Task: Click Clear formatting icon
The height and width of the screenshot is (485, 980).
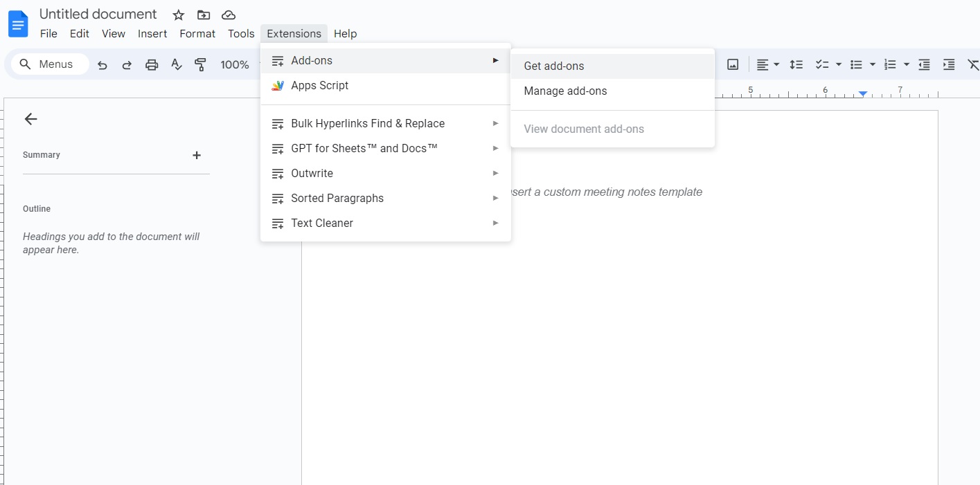Action: pyautogui.click(x=973, y=64)
